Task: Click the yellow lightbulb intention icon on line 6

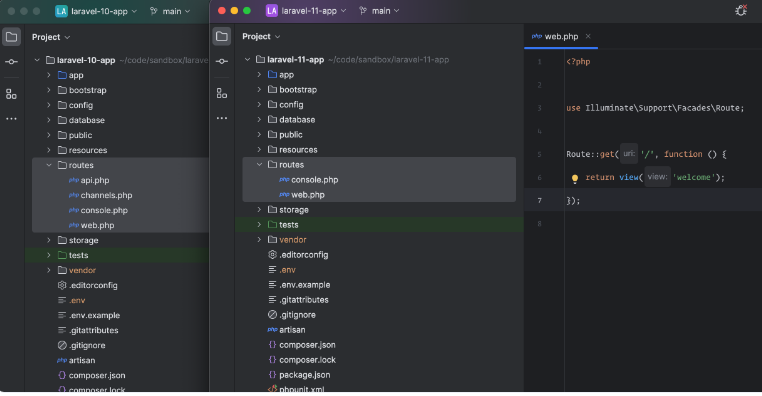Action: click(x=575, y=178)
